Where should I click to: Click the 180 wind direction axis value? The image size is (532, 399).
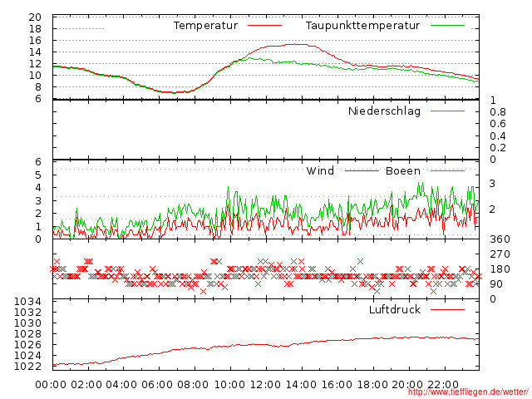[500, 269]
